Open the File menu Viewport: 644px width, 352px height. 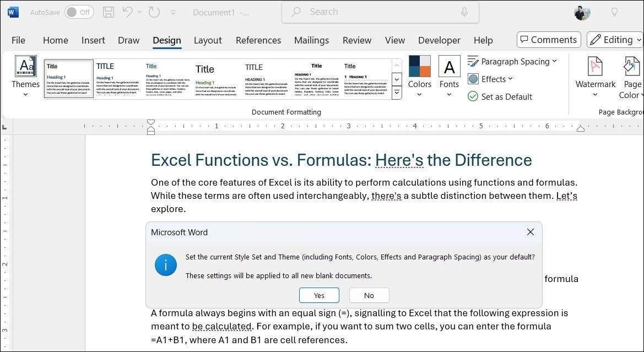18,40
